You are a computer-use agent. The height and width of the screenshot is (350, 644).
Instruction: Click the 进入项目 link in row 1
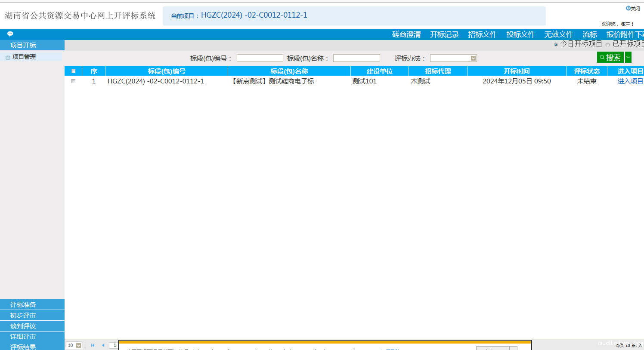point(630,81)
